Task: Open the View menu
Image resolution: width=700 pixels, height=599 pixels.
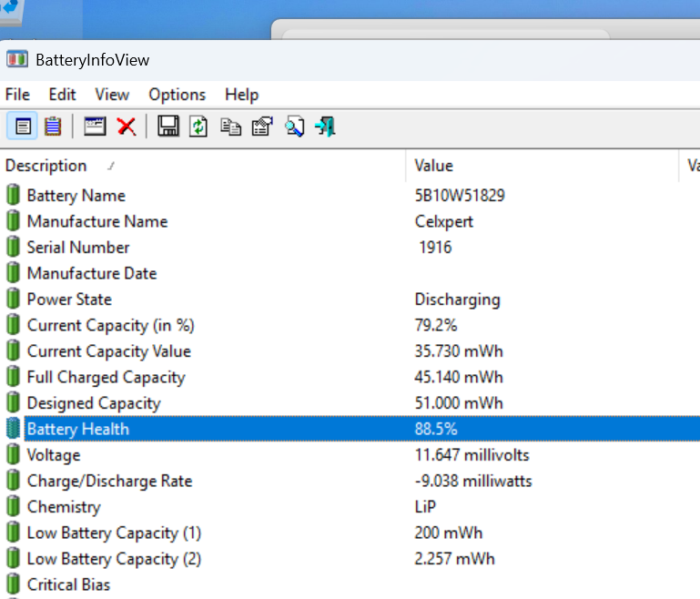Action: tap(112, 95)
